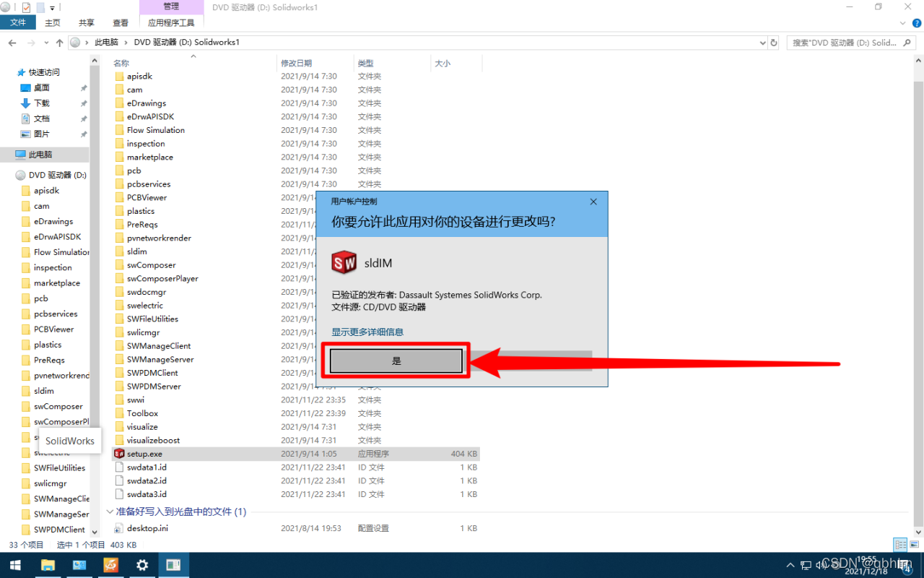Go back with the back arrow

tap(12, 43)
